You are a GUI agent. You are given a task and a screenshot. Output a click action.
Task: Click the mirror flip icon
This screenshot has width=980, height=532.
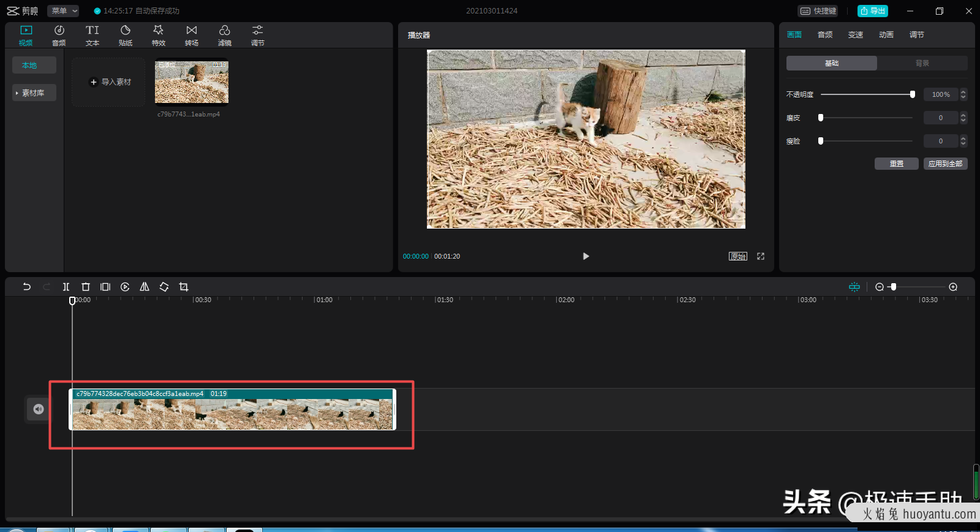click(145, 287)
